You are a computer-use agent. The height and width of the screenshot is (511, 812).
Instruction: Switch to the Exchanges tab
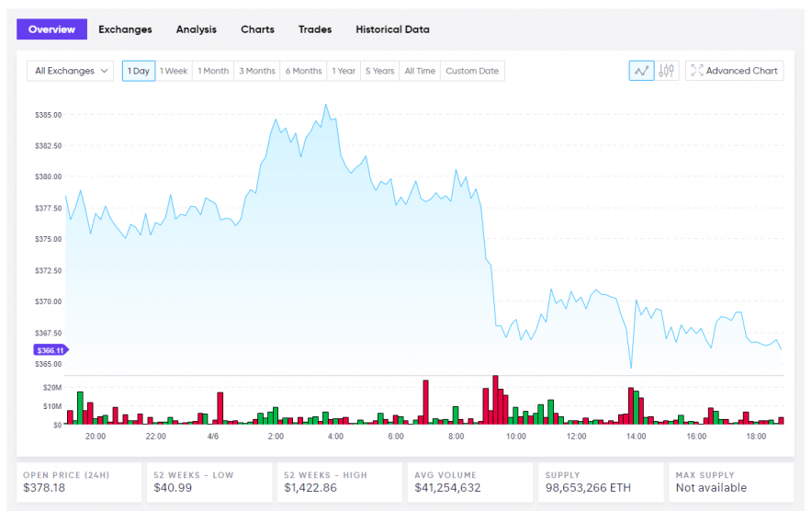[125, 29]
